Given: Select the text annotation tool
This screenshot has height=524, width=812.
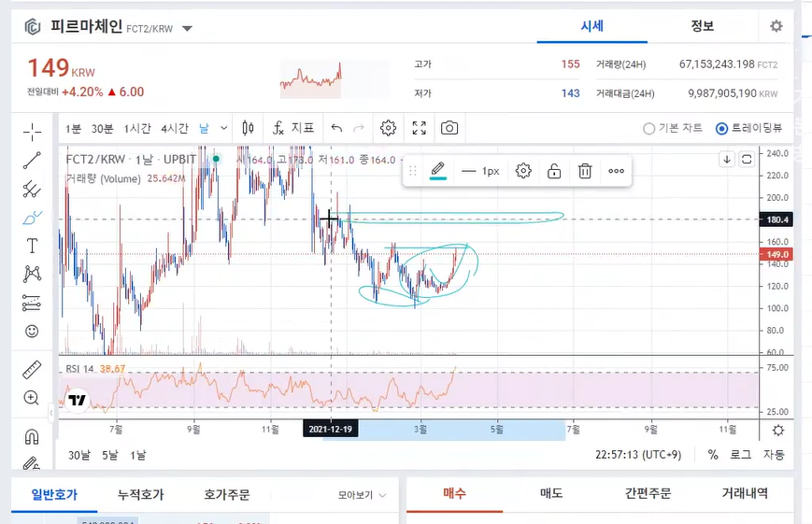Looking at the screenshot, I should point(32,246).
